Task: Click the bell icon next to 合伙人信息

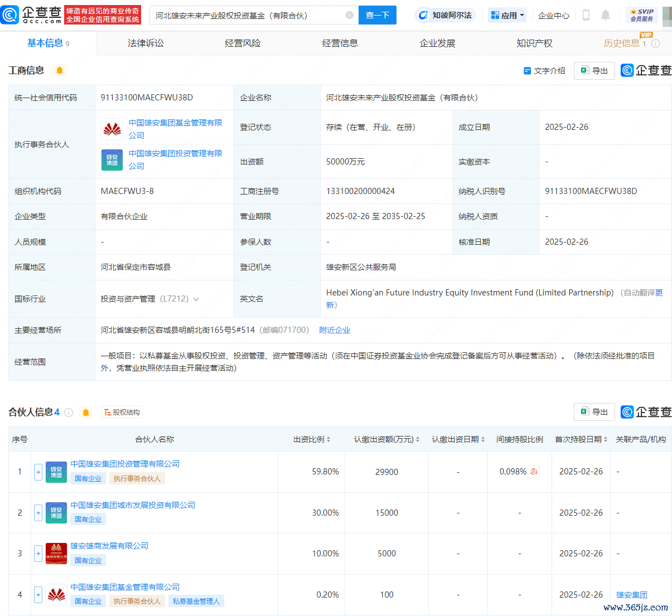Action: [x=86, y=413]
